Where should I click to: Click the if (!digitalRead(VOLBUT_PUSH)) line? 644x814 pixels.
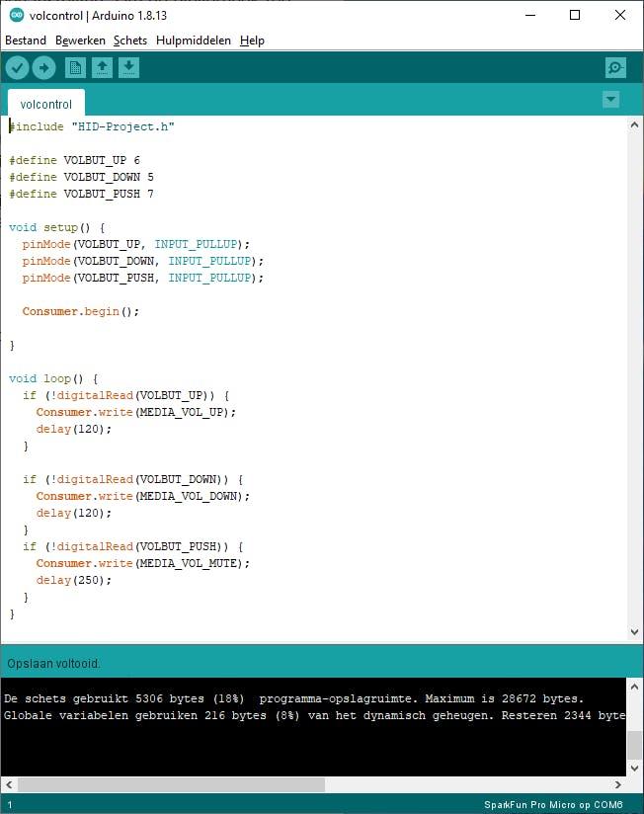[132, 546]
